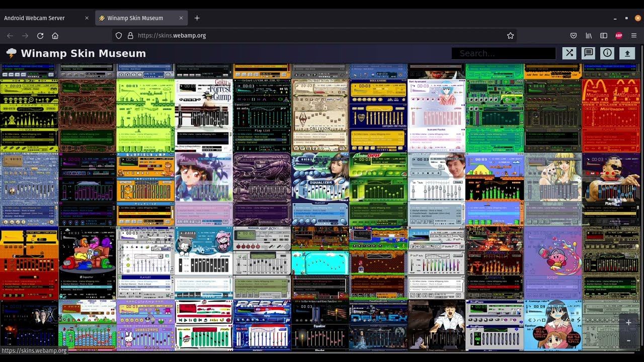Viewport: 644px width, 362px height.
Task: Click the upload skin arrow icon
Action: tap(627, 53)
